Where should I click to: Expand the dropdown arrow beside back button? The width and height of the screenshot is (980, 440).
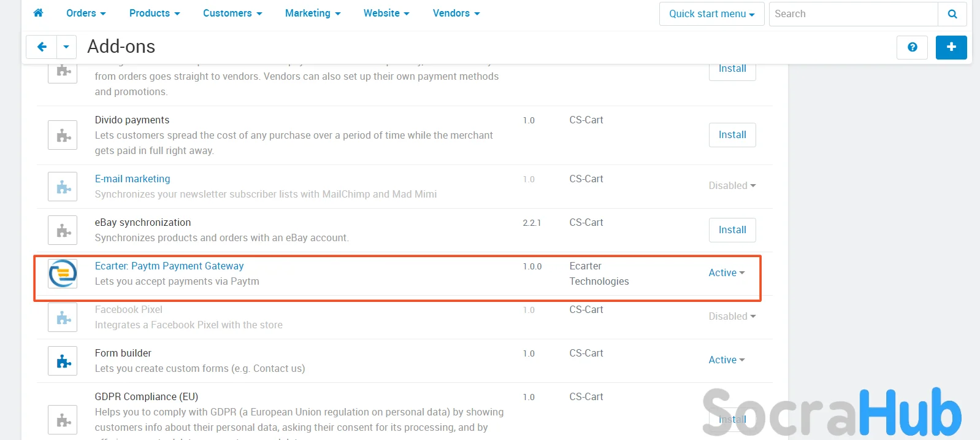(x=66, y=47)
